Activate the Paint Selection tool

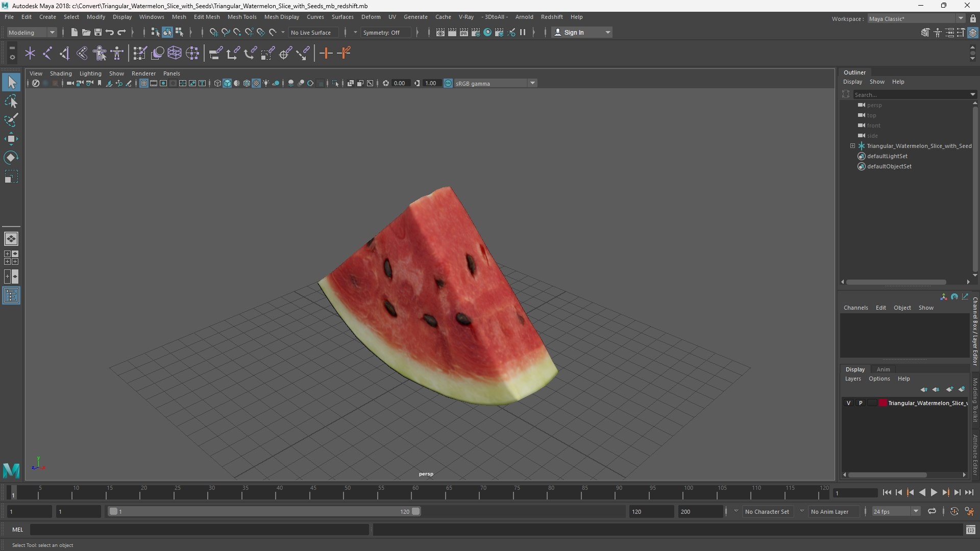tap(11, 120)
